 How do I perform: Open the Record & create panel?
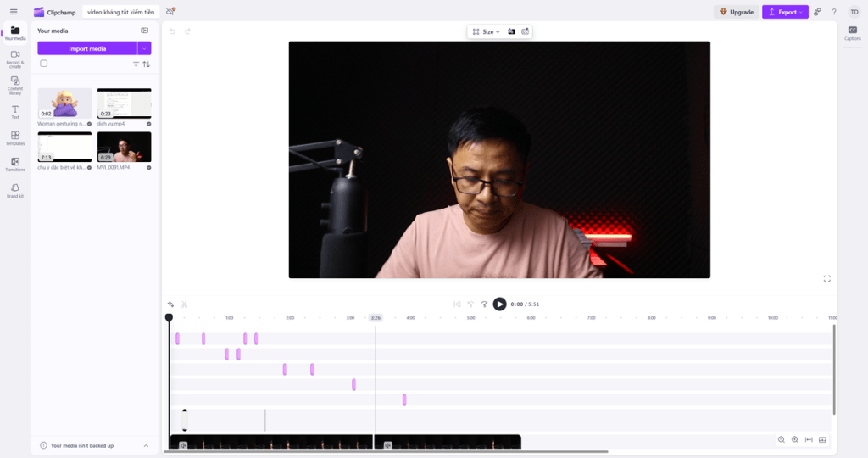click(x=14, y=58)
